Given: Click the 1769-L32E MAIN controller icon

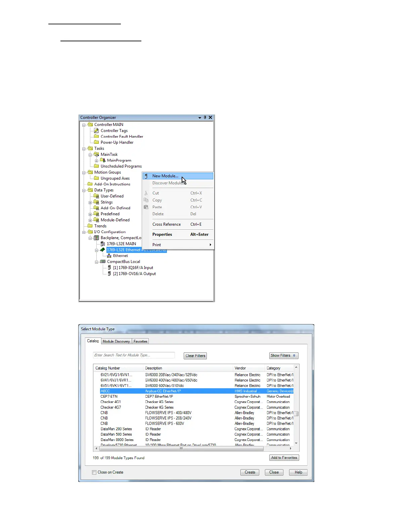Looking at the screenshot, I should click(103, 244).
